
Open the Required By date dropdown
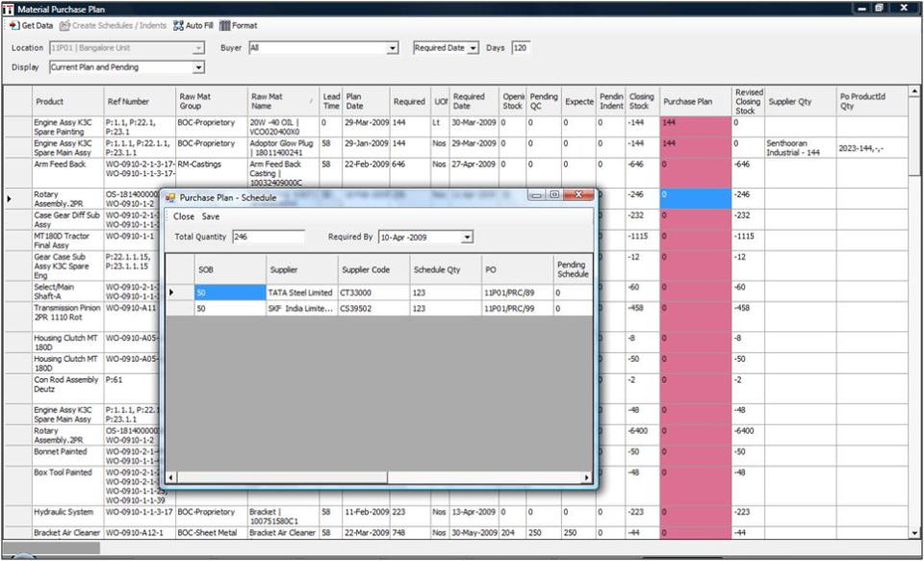(x=467, y=237)
